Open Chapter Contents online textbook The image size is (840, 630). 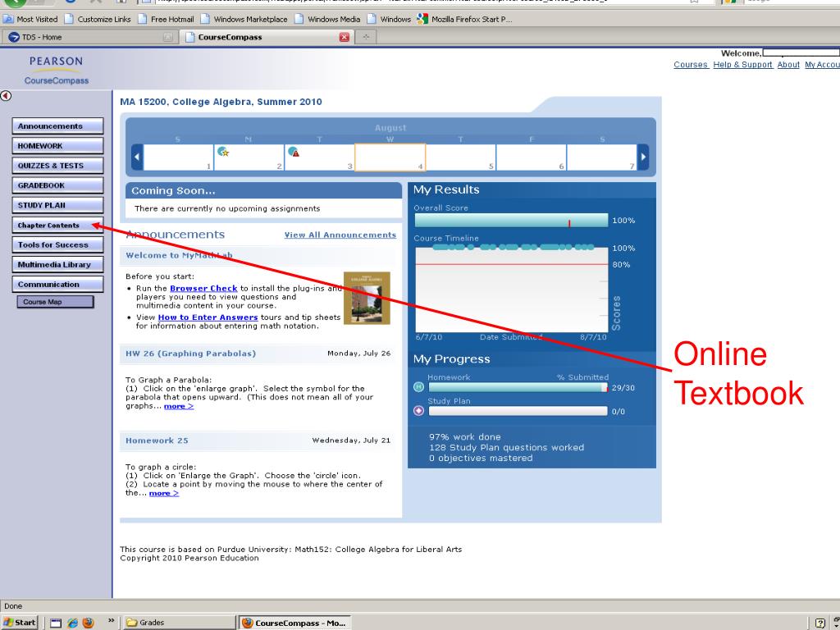[57, 225]
